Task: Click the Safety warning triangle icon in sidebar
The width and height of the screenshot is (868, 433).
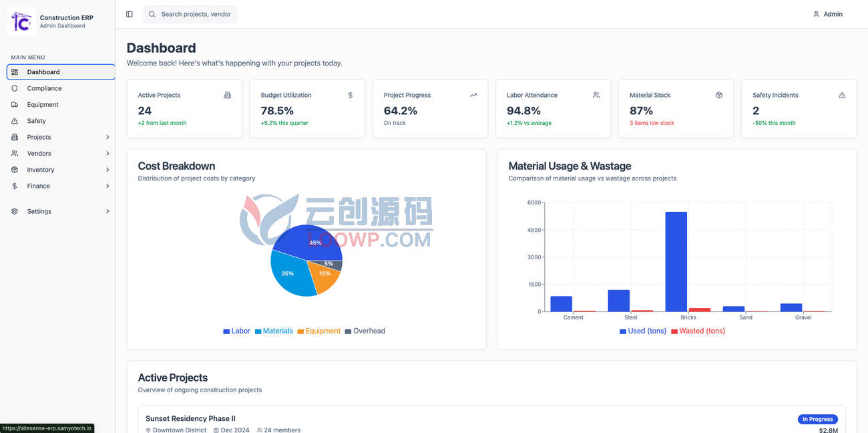Action: click(15, 121)
